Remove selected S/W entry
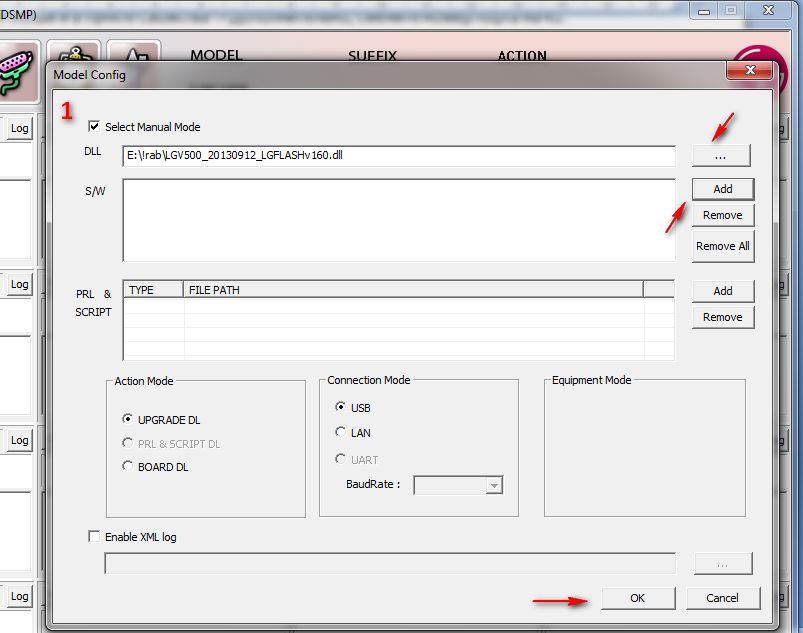 coord(723,215)
